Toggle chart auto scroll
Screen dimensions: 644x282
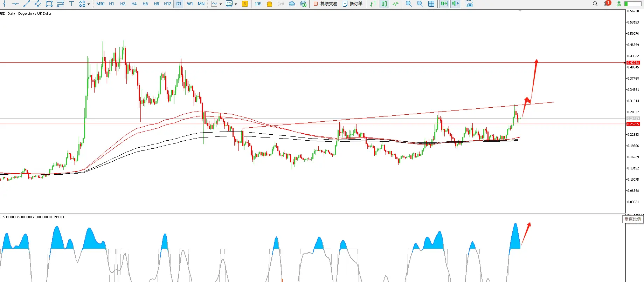pyautogui.click(x=444, y=4)
